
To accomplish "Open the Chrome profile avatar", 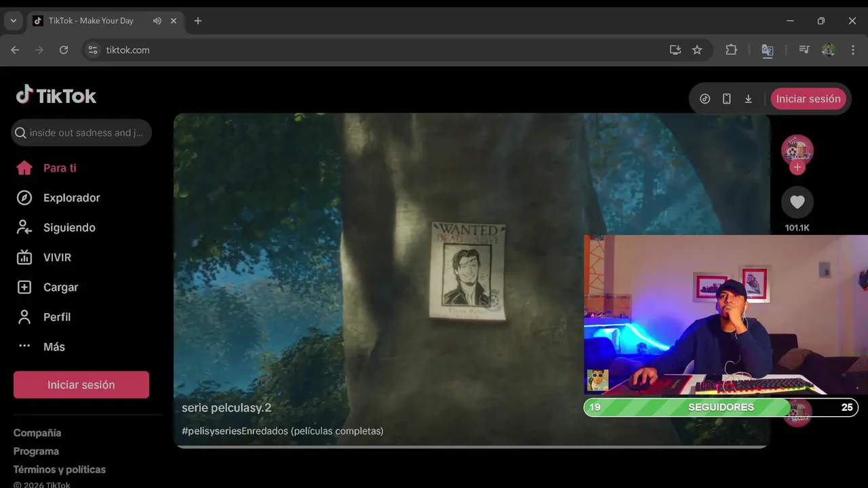I will 828,50.
